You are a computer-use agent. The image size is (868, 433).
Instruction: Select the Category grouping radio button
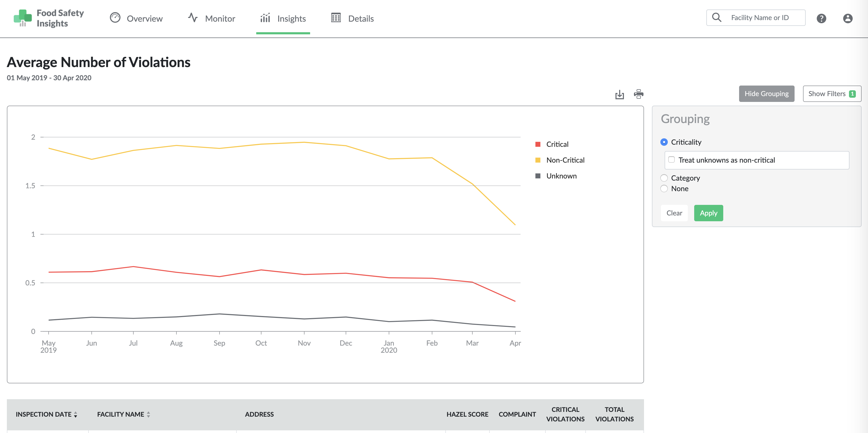click(x=664, y=178)
